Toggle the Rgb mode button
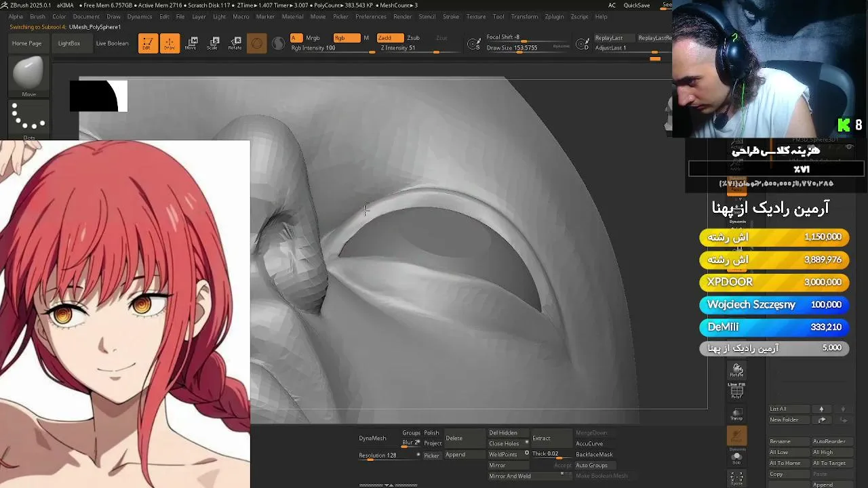868x488 pixels. point(347,38)
